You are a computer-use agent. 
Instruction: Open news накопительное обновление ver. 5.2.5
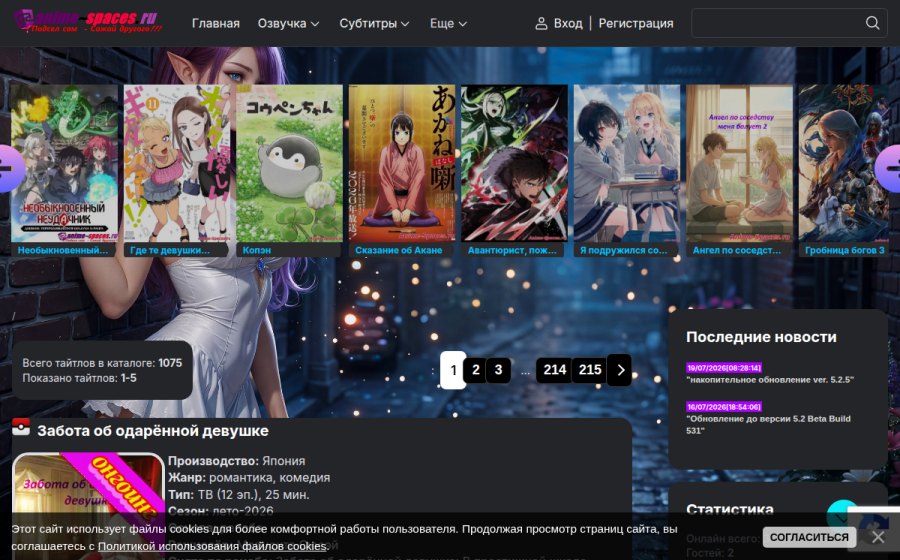[770, 380]
